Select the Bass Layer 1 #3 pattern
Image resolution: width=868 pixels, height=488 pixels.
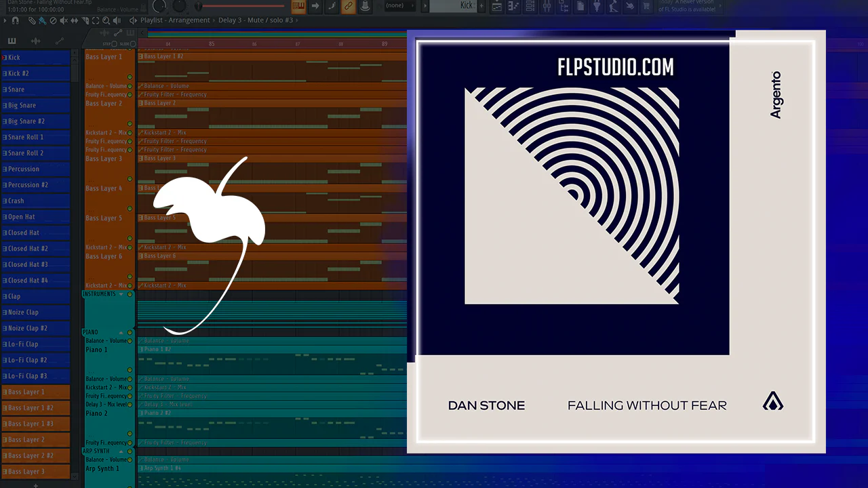pos(36,424)
